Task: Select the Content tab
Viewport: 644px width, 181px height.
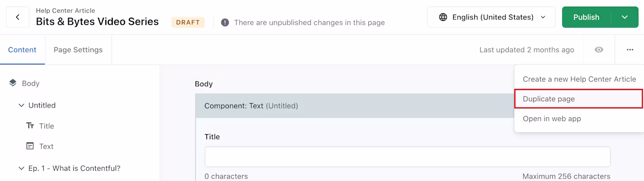Action: click(x=22, y=50)
